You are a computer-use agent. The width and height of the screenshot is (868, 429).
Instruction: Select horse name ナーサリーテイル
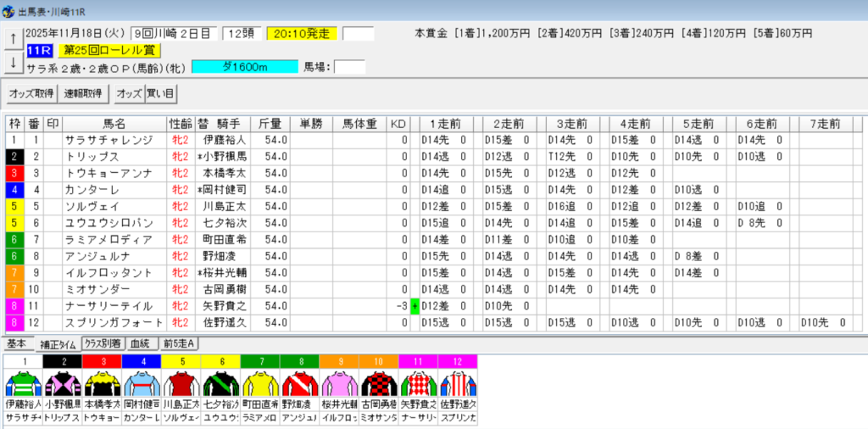(108, 306)
